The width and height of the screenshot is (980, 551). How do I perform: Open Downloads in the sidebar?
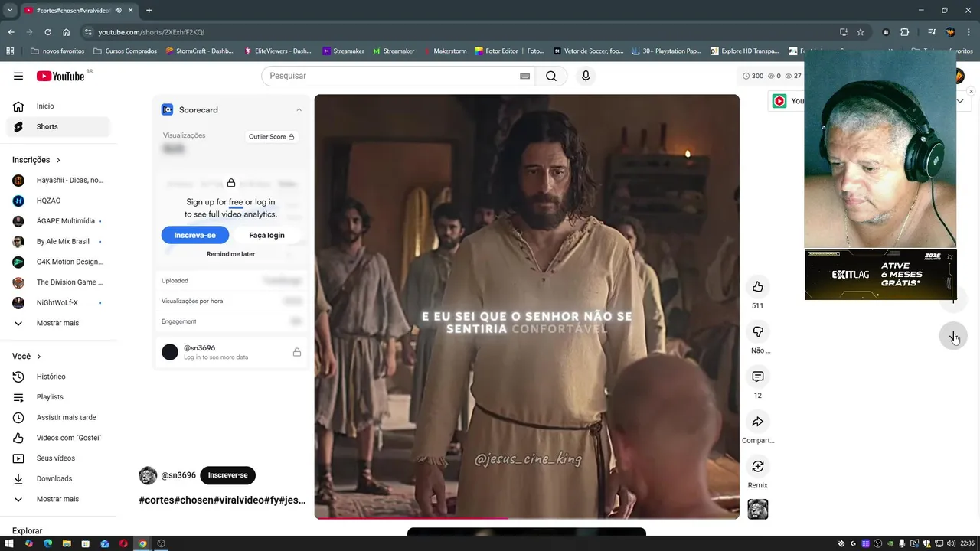pos(58,478)
